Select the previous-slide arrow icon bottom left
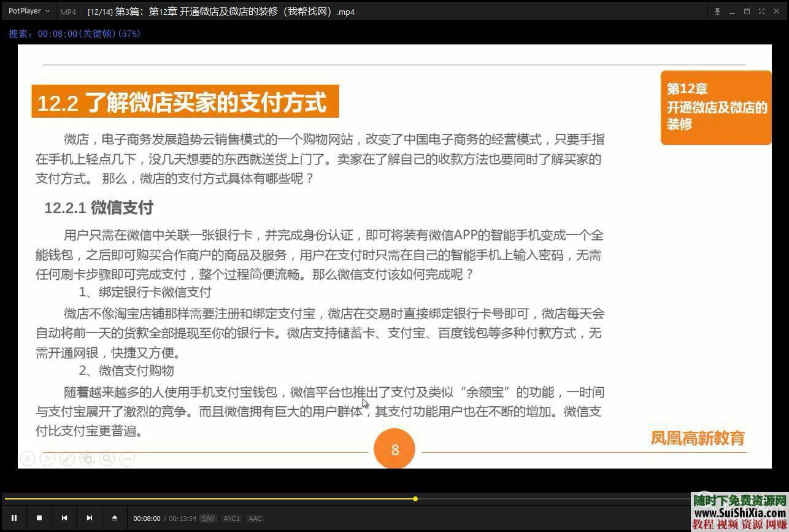This screenshot has height=532, width=789. (x=28, y=458)
